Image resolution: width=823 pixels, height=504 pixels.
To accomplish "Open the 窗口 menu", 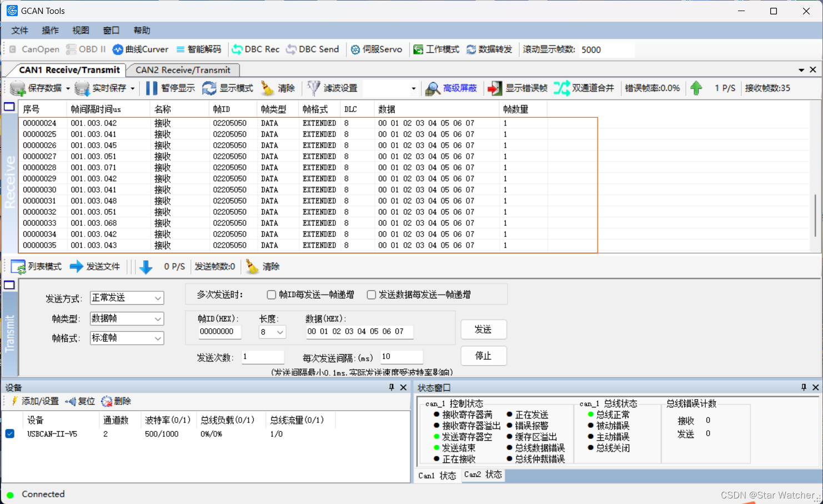I will click(111, 31).
